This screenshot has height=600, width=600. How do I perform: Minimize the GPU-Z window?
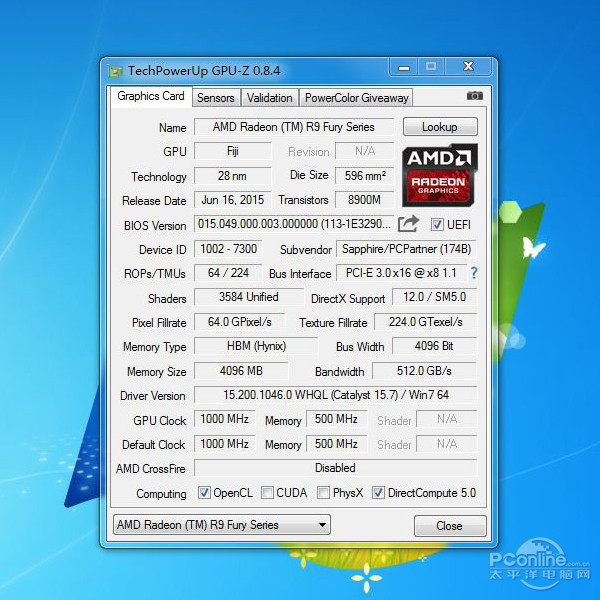pos(404,67)
